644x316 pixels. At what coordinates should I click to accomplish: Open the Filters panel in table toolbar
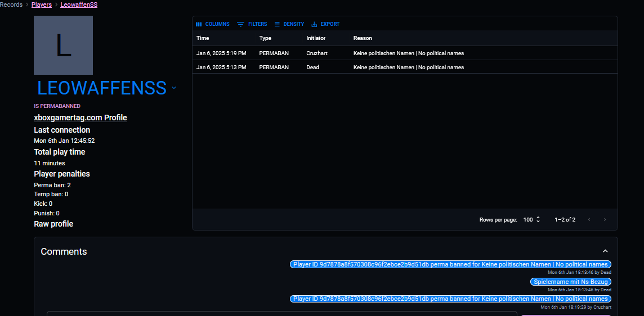pos(252,24)
